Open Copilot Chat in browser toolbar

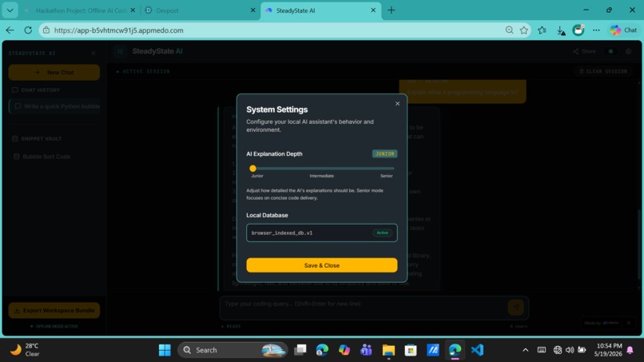(x=623, y=30)
